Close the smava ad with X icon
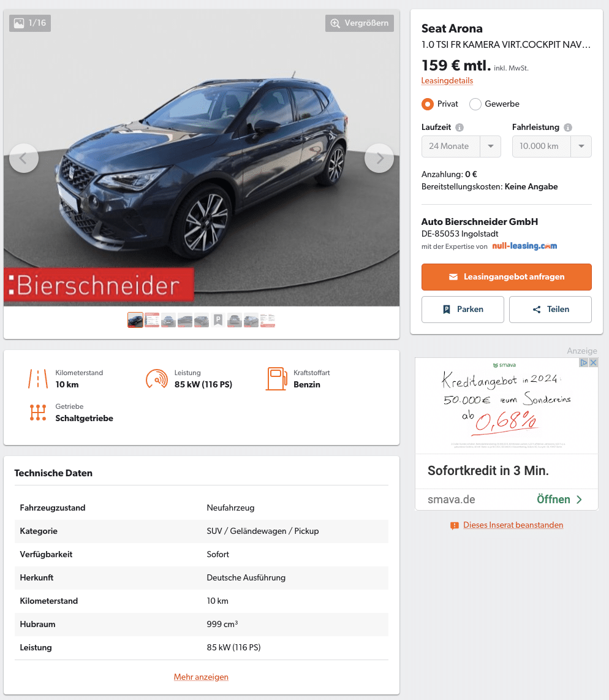This screenshot has height=700, width=609. 594,362
